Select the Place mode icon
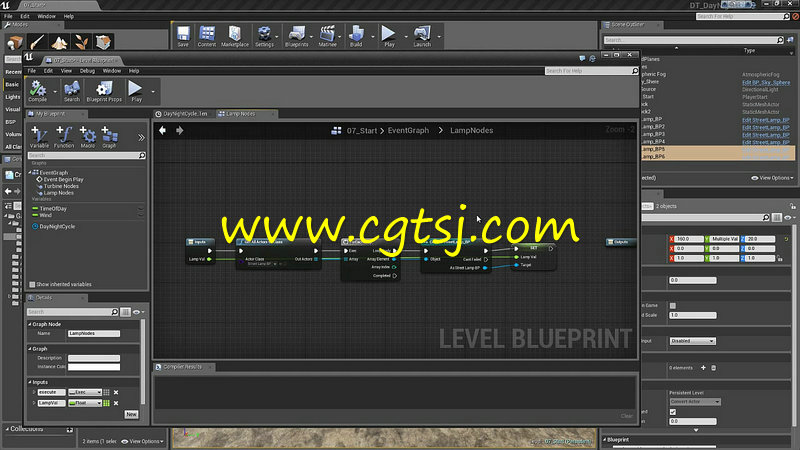The image size is (800, 450). click(x=15, y=42)
